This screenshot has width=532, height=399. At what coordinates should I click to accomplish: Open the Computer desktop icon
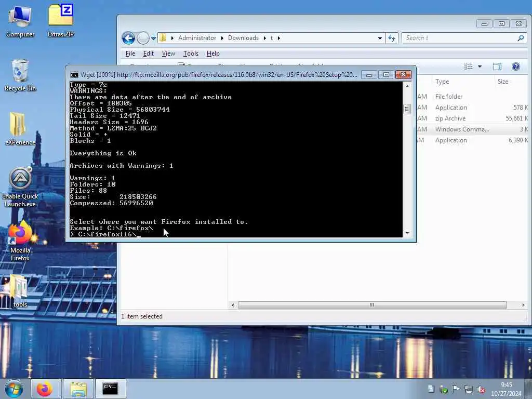(x=20, y=22)
